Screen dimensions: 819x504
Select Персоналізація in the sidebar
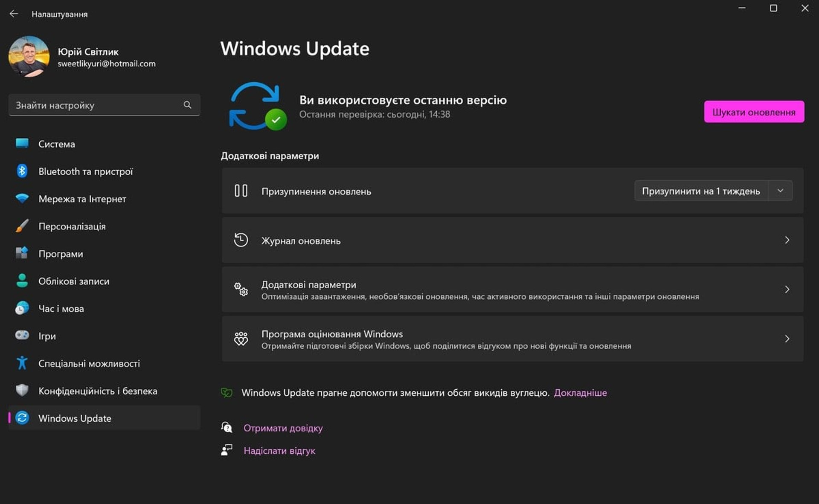click(x=104, y=226)
